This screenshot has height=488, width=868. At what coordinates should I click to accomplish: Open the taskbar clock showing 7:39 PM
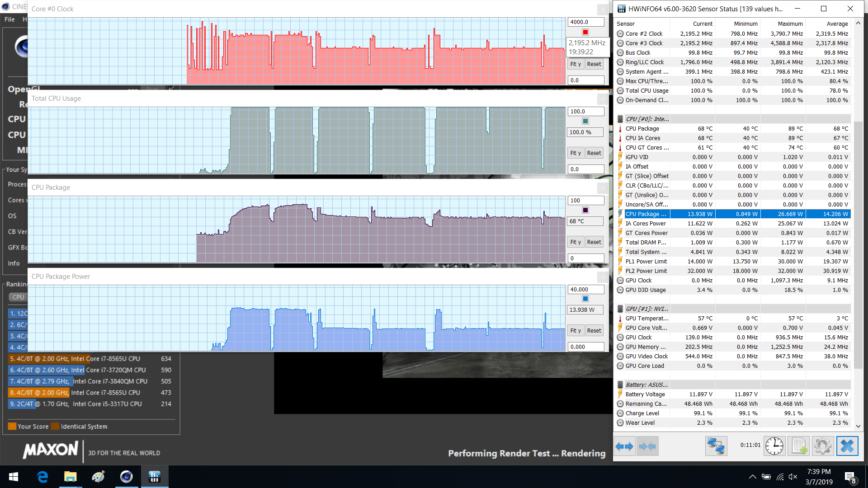coord(819,477)
